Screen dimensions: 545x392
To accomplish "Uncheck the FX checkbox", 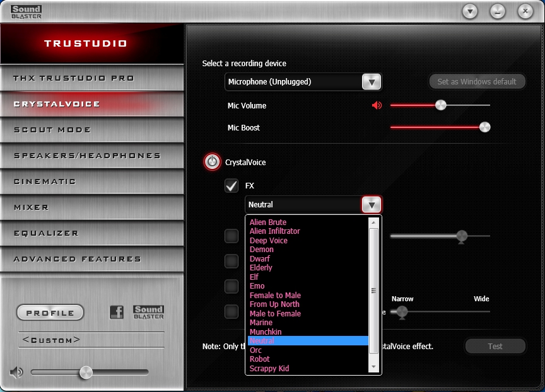I will (x=231, y=186).
